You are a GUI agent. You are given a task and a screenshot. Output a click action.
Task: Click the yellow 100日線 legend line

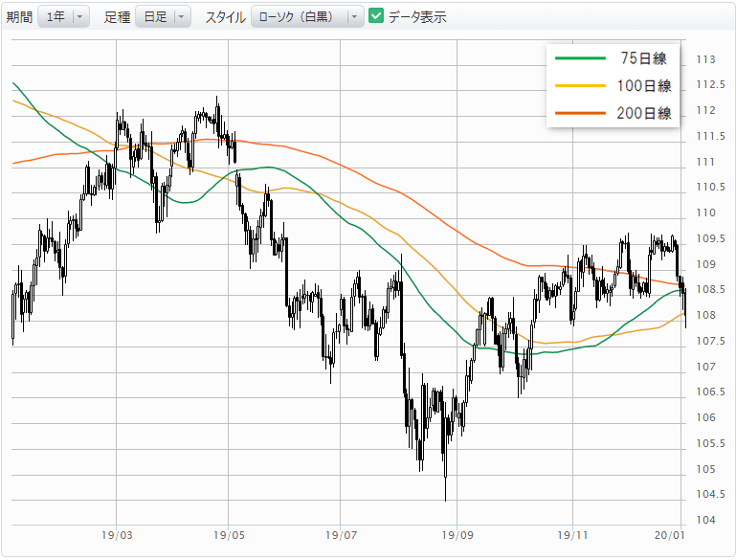[581, 86]
